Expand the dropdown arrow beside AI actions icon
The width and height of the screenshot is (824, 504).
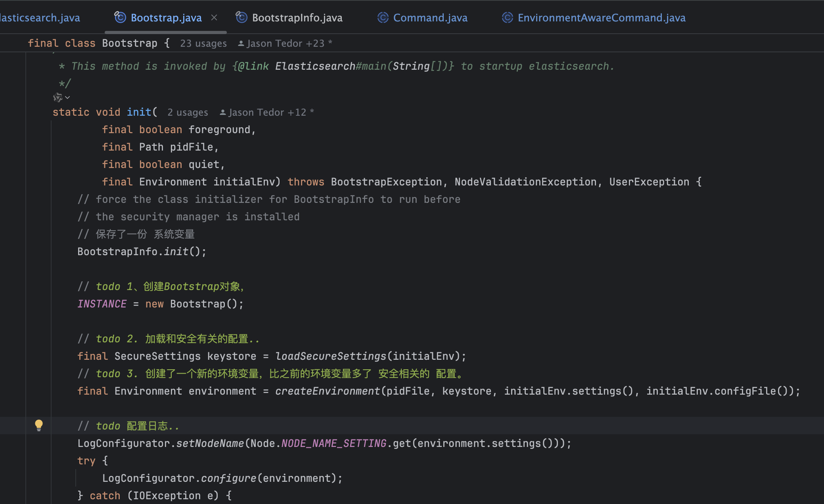[68, 97]
